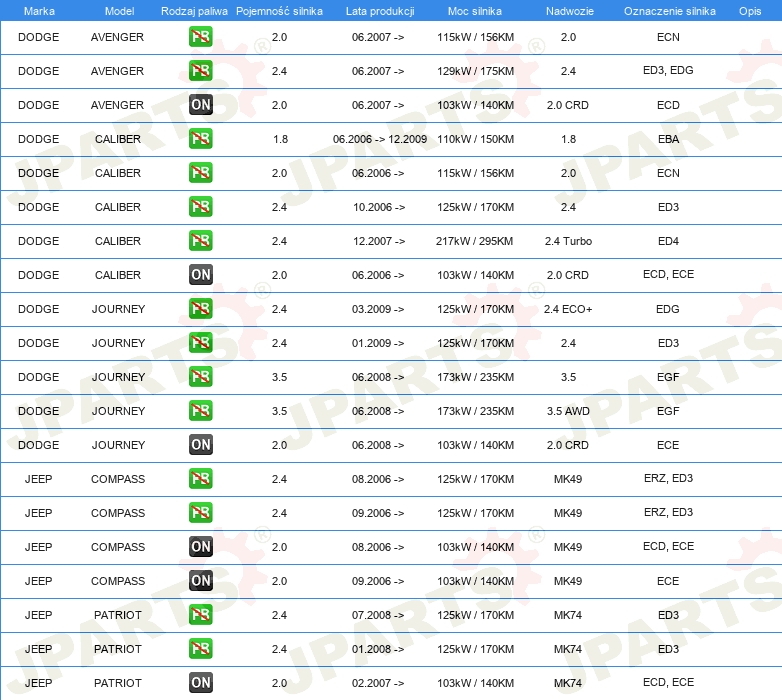Click the Model column header
The image size is (782, 700).
pyautogui.click(x=119, y=11)
